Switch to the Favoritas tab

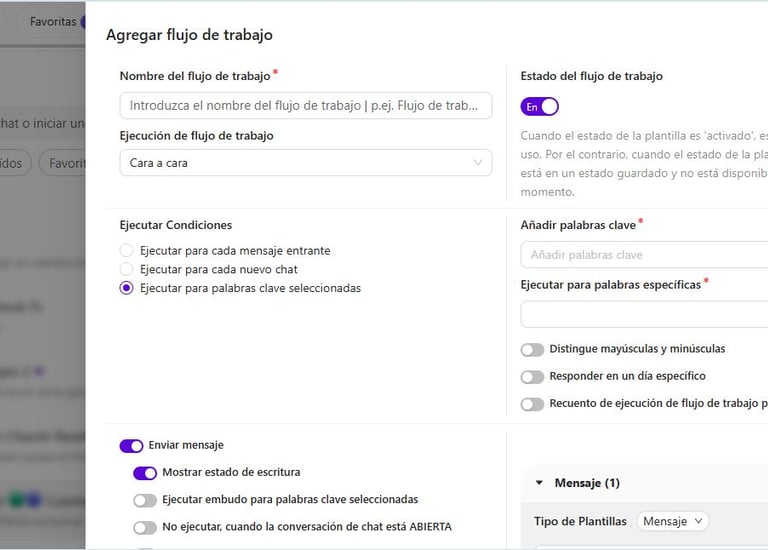pyautogui.click(x=54, y=21)
